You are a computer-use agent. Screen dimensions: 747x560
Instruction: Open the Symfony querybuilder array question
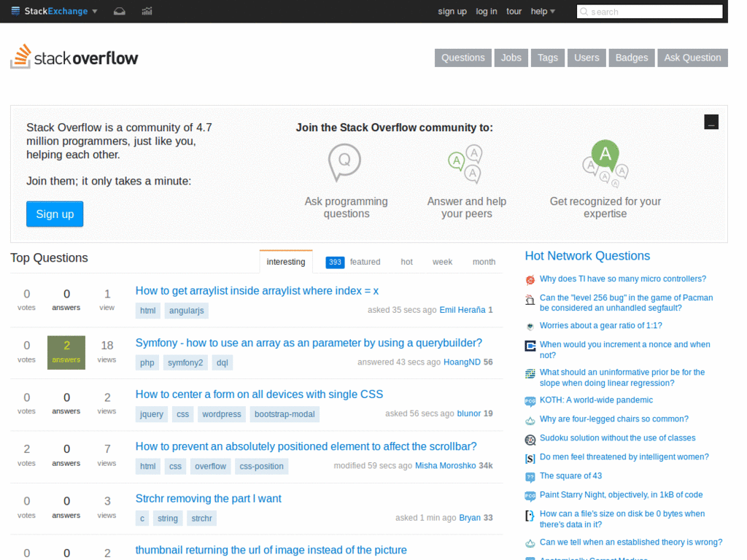click(309, 343)
